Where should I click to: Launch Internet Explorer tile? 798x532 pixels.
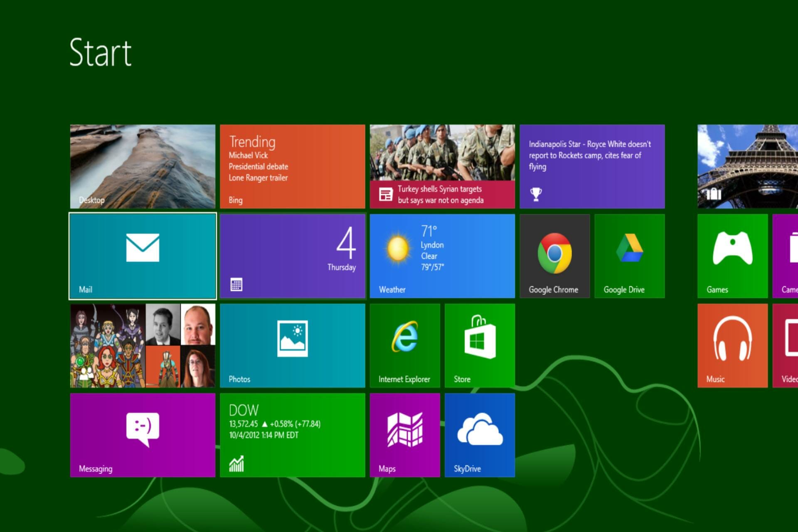[405, 345]
